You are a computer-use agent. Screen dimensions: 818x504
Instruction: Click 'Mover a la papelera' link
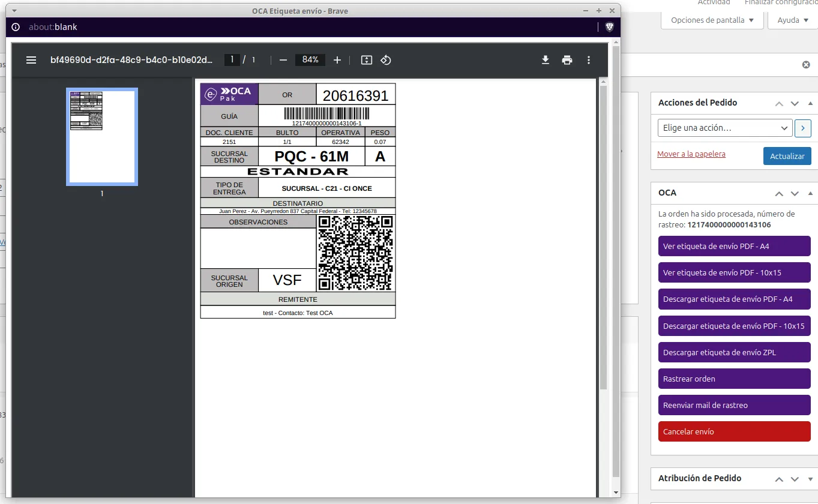(691, 154)
